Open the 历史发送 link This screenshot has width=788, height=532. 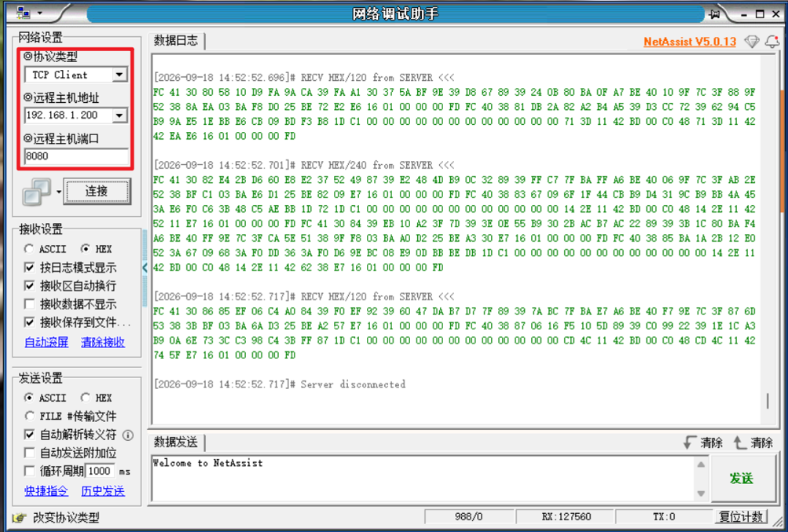pos(102,491)
